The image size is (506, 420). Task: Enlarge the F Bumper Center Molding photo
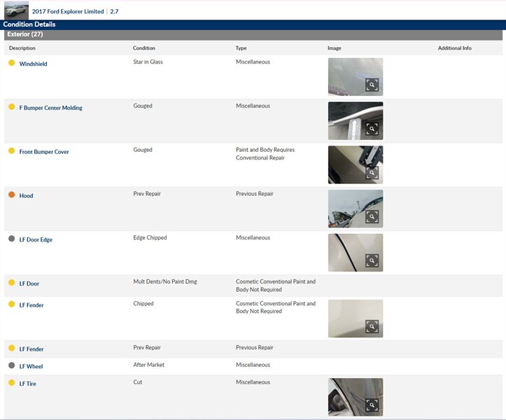click(372, 129)
